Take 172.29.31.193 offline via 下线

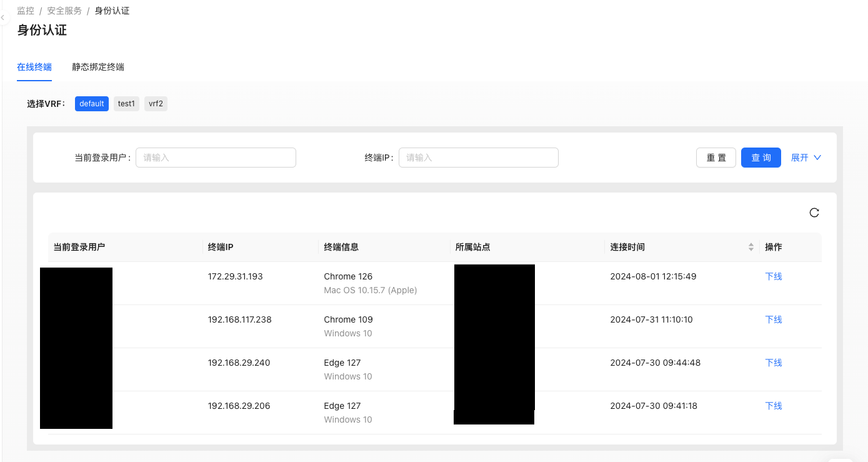click(774, 276)
